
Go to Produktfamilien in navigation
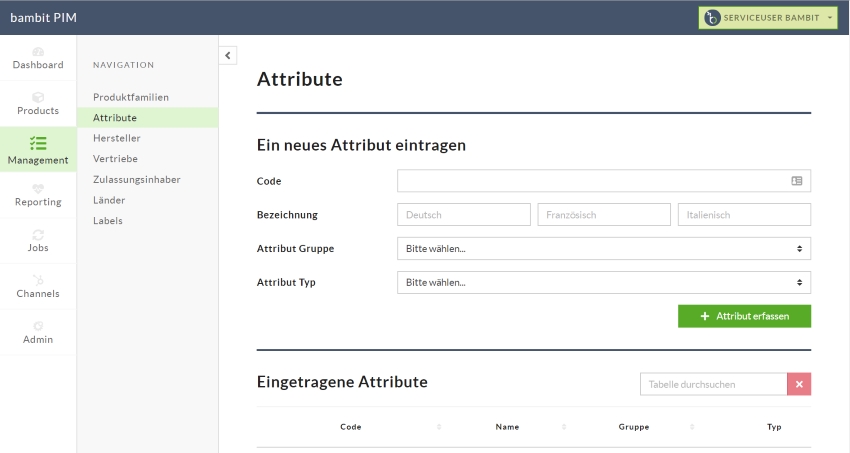(131, 97)
